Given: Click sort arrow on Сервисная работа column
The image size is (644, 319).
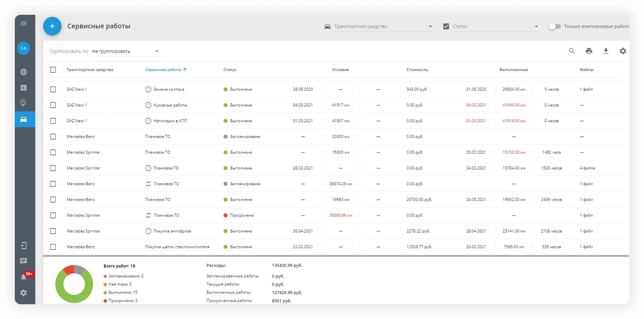Looking at the screenshot, I should (x=185, y=69).
